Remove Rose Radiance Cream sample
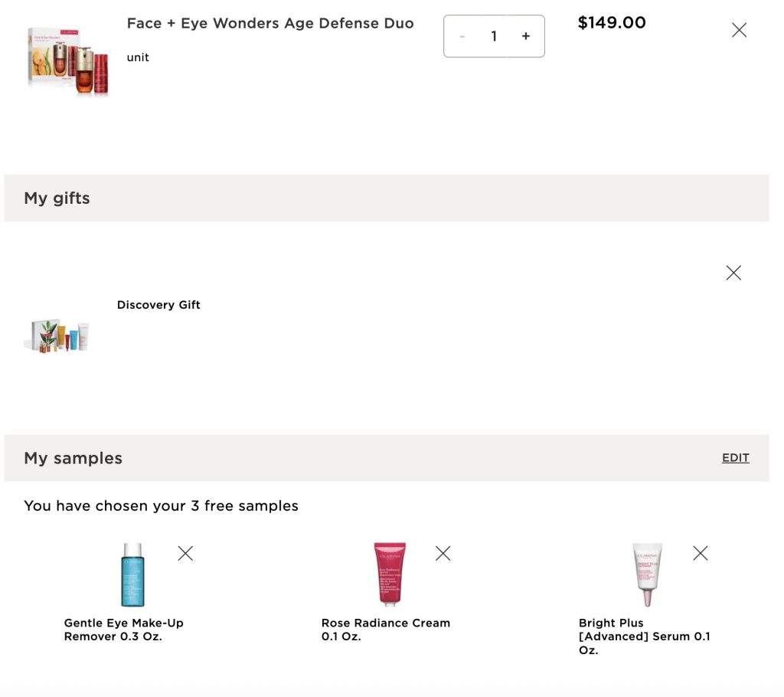784x697 pixels. coord(443,553)
